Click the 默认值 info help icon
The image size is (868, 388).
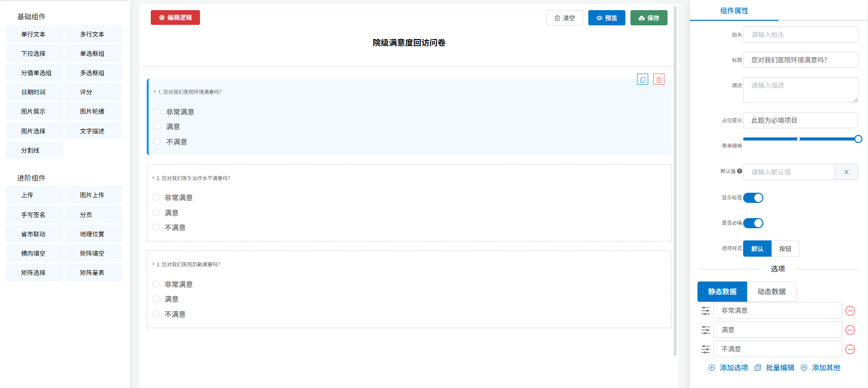click(x=740, y=171)
